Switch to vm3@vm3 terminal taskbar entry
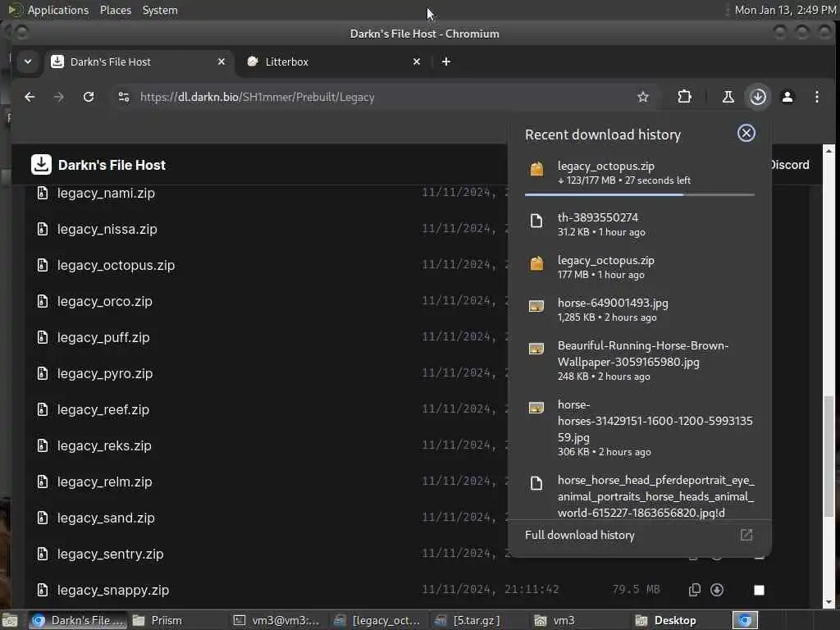Screen dimensions: 840x630 [277, 620]
